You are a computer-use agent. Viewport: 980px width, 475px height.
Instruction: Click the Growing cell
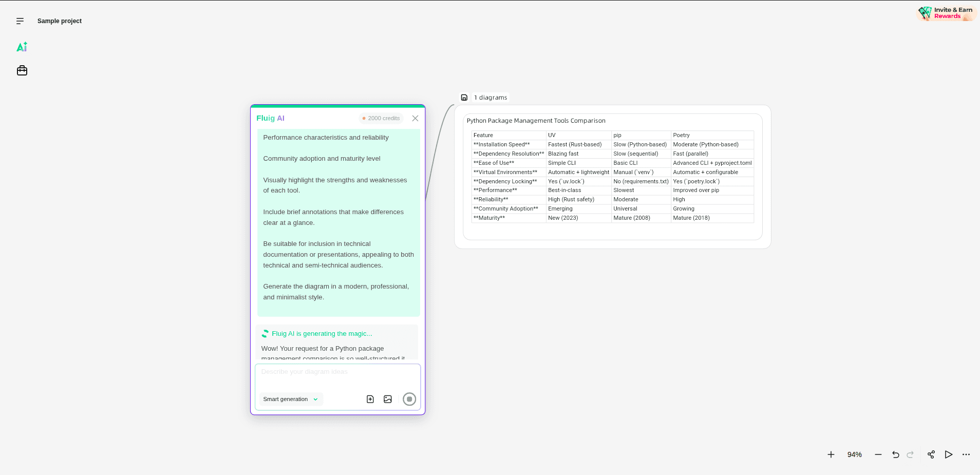point(712,208)
